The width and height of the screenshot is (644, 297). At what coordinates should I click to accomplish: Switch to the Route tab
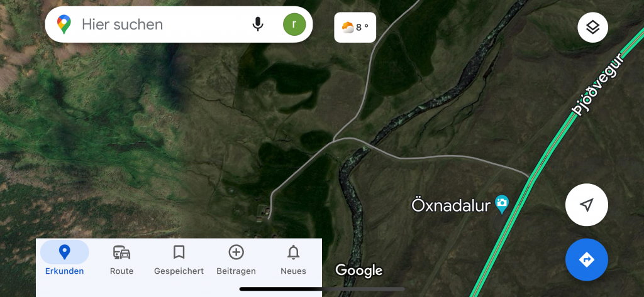click(121, 259)
